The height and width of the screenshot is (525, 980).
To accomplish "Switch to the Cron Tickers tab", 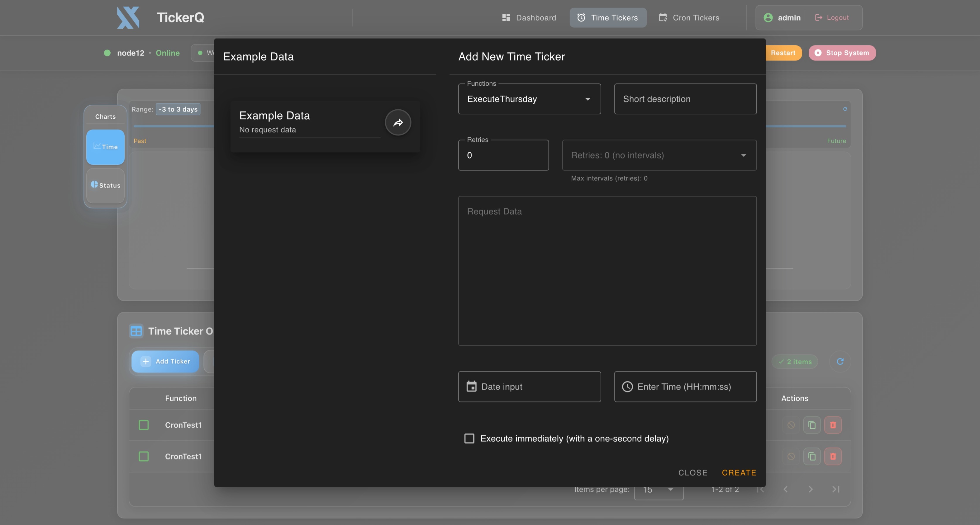I will click(x=689, y=18).
